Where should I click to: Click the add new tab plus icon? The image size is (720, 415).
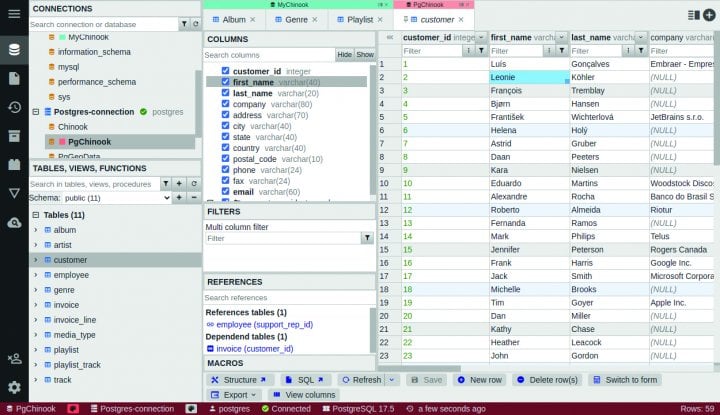coord(709,15)
